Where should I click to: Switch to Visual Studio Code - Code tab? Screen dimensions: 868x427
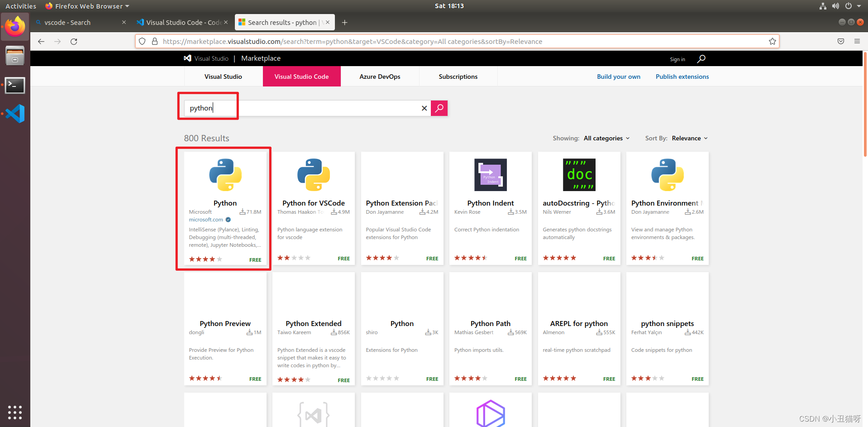182,22
